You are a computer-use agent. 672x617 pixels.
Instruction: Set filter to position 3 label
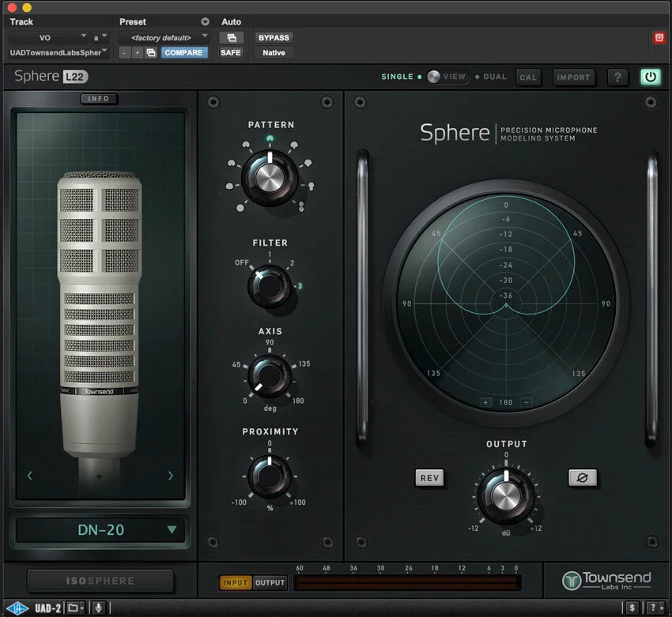(x=300, y=286)
